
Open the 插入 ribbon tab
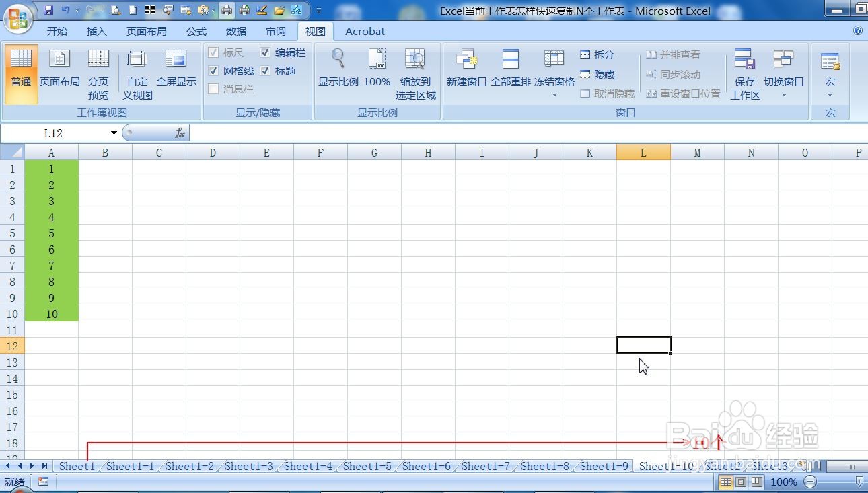click(97, 31)
